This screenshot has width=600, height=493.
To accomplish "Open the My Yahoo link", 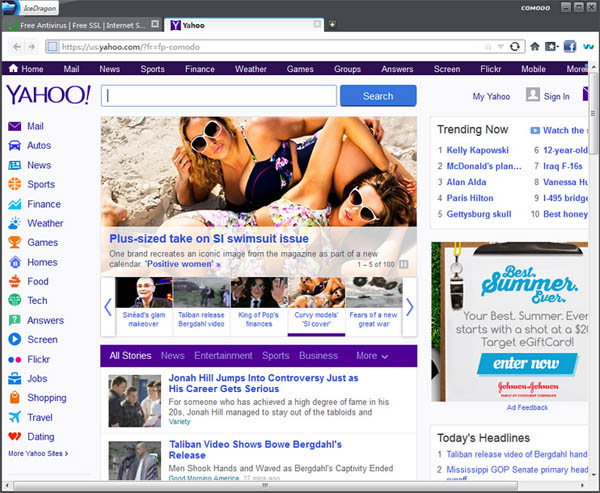I will (x=491, y=96).
